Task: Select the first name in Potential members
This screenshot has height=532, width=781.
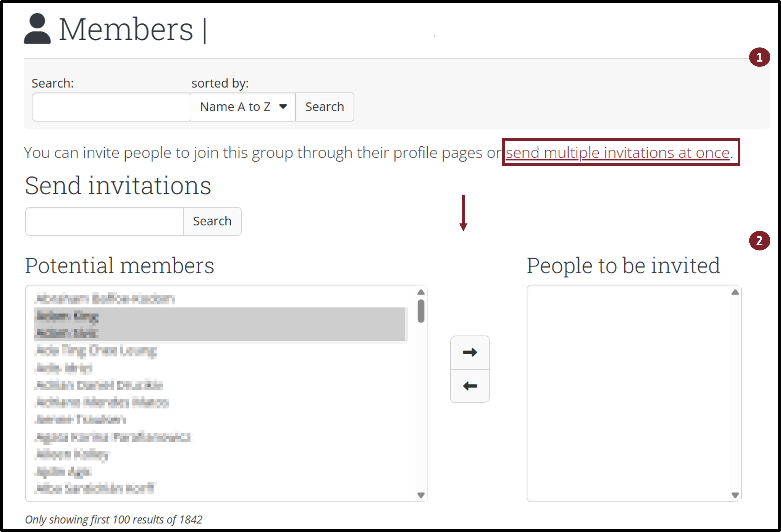Action: point(105,299)
